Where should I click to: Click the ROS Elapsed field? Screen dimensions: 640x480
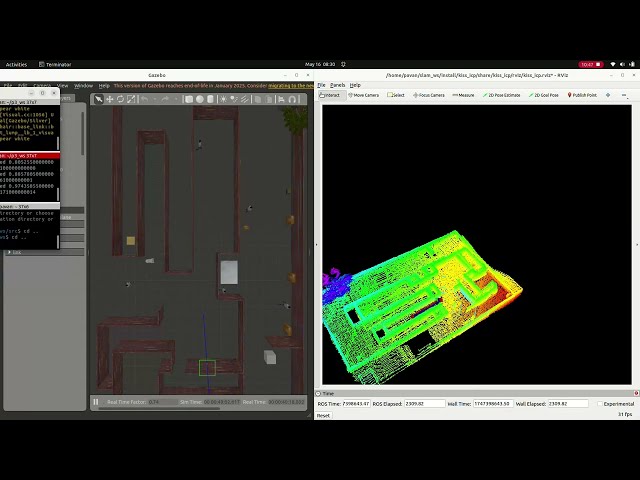point(424,404)
